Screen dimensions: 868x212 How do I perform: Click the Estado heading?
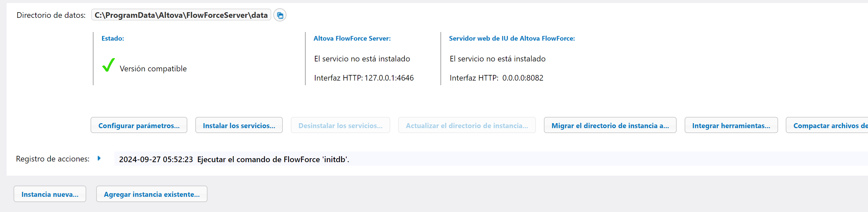point(113,38)
